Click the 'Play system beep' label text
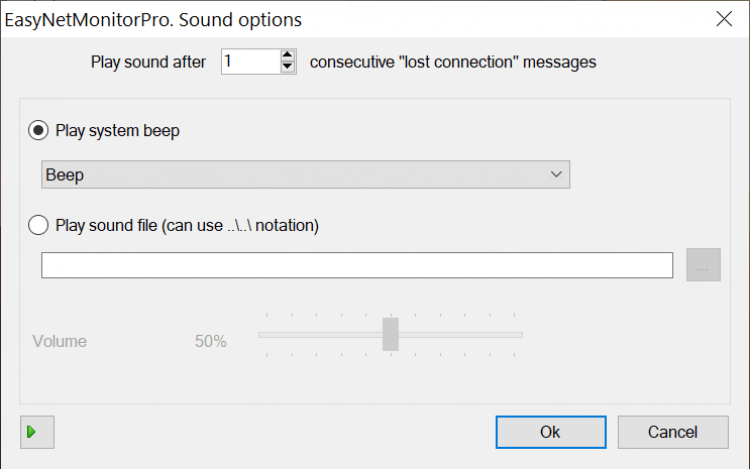Screen dimensions: 750x469 pos(118,130)
